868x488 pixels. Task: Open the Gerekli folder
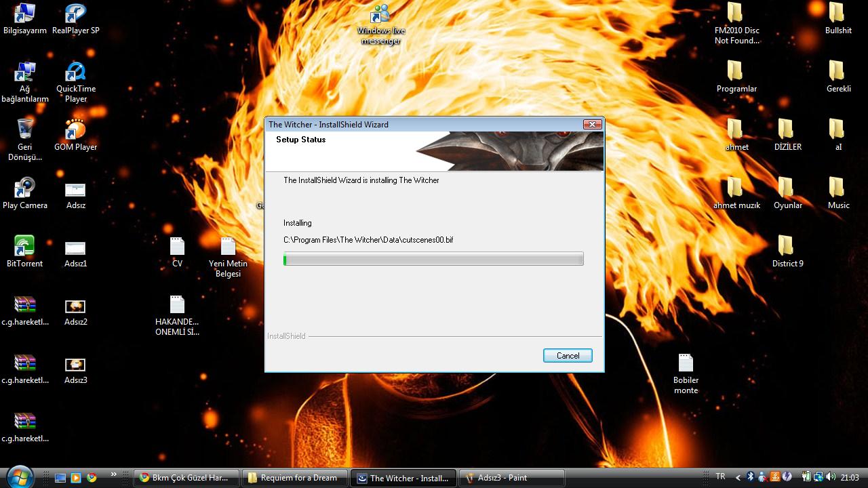(x=838, y=77)
